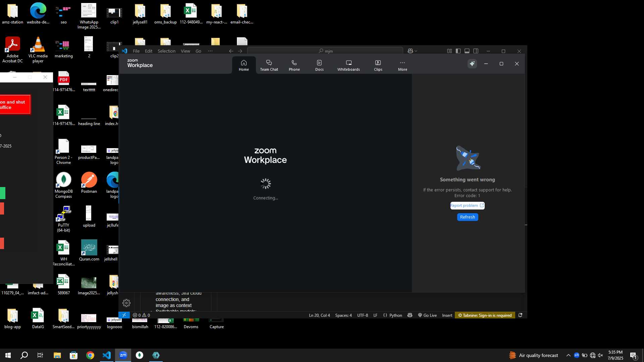Click the muted volume tray icon
Screen dimensions: 644x362
tap(600, 355)
